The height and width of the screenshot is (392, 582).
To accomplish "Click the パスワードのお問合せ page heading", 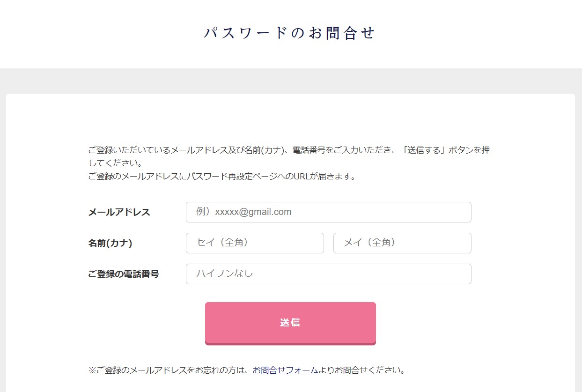I will coord(290,33).
